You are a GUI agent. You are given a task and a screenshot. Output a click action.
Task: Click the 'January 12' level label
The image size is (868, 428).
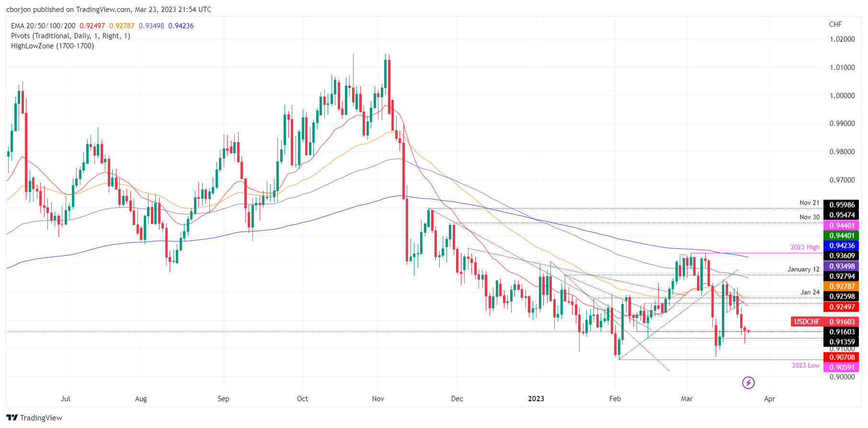(x=803, y=270)
